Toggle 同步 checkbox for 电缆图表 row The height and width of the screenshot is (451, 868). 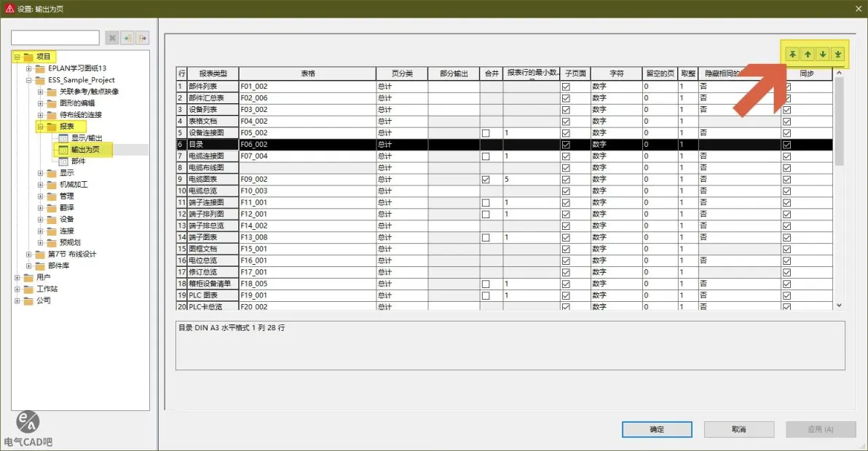pyautogui.click(x=786, y=180)
